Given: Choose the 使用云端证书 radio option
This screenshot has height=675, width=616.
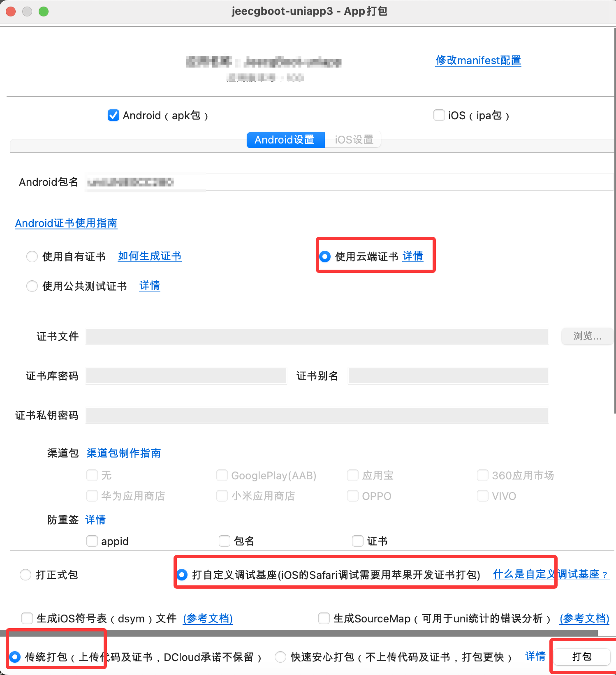Looking at the screenshot, I should (325, 257).
